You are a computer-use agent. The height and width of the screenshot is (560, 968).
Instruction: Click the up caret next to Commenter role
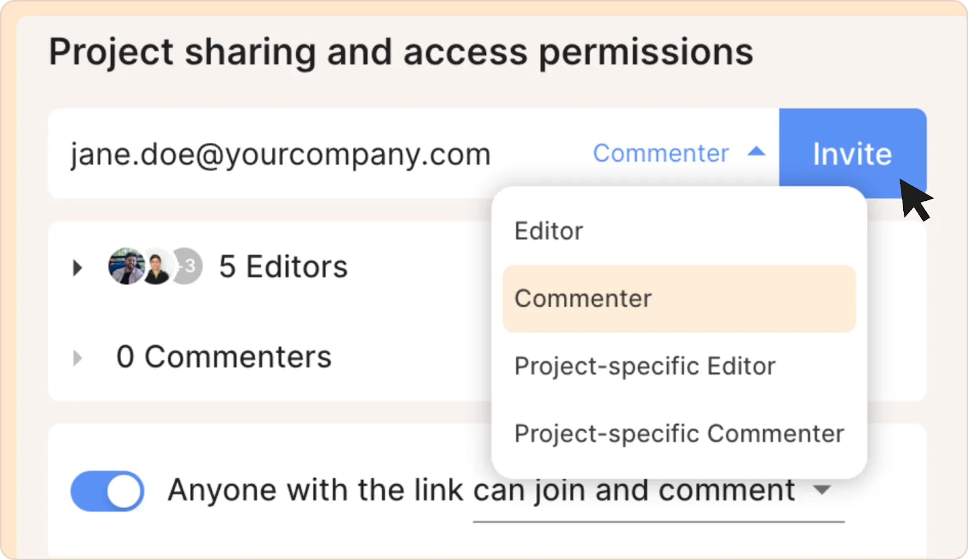tap(756, 152)
